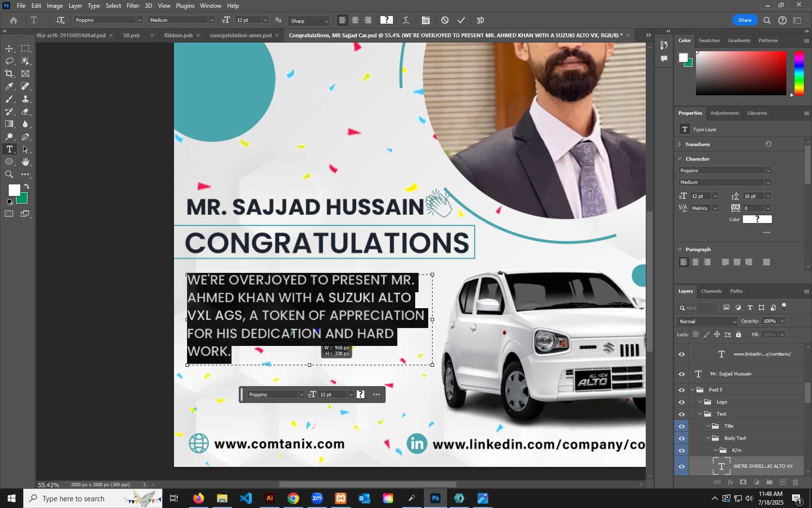Click the foreground color swatch in toolbar
The height and width of the screenshot is (508, 812).
coord(14,190)
